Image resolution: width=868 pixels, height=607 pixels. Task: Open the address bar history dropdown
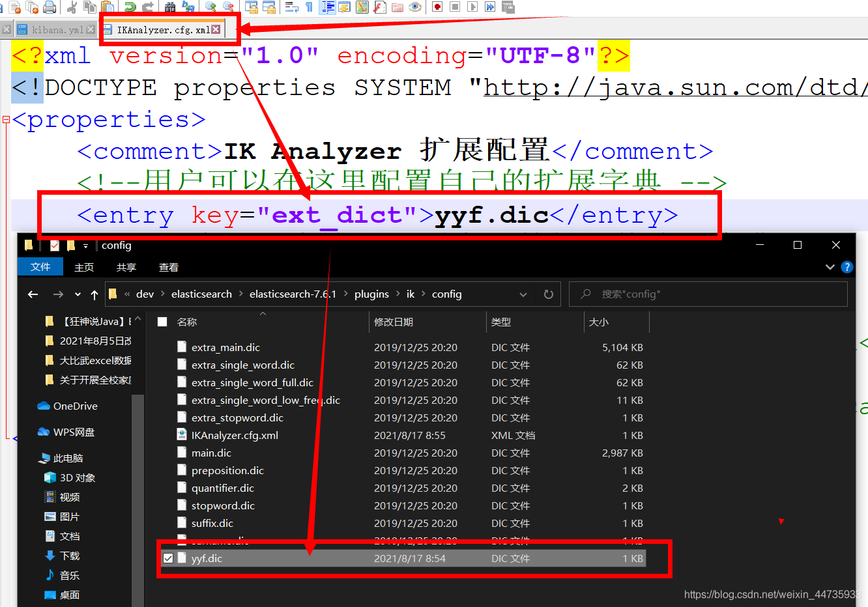(x=523, y=294)
